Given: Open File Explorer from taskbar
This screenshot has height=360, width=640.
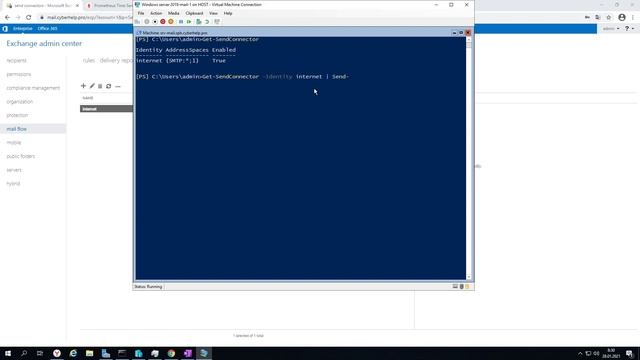Looking at the screenshot, I should tap(89, 353).
